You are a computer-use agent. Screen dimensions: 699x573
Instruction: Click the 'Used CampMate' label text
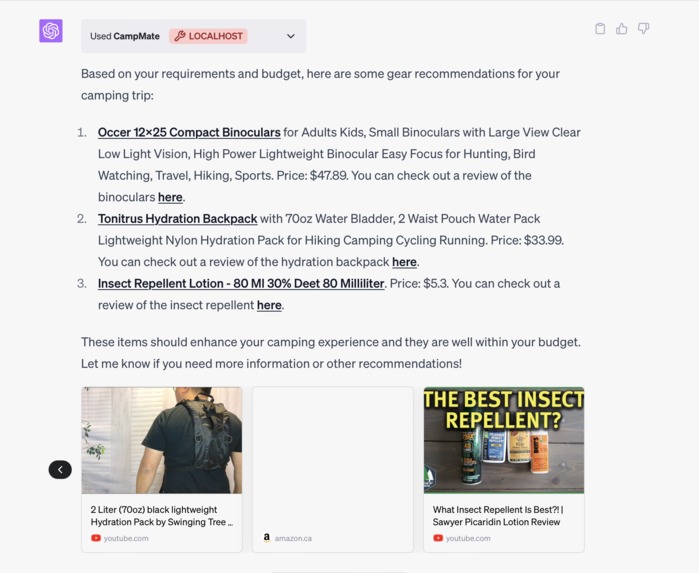[x=125, y=36]
